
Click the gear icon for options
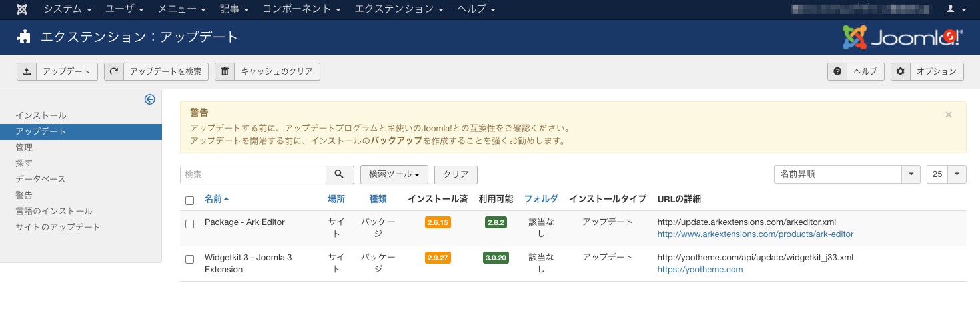coord(901,72)
